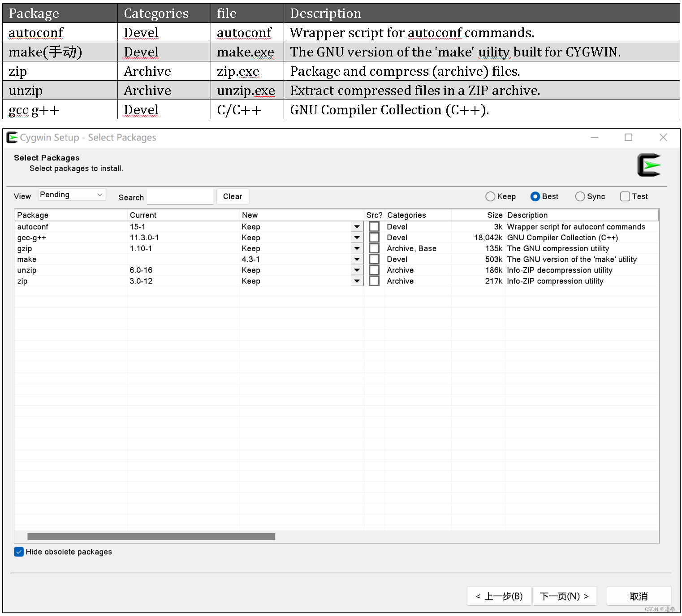Viewport: 682px width, 616px height.
Task: Click current version 3.0-12
Action: pos(141,281)
